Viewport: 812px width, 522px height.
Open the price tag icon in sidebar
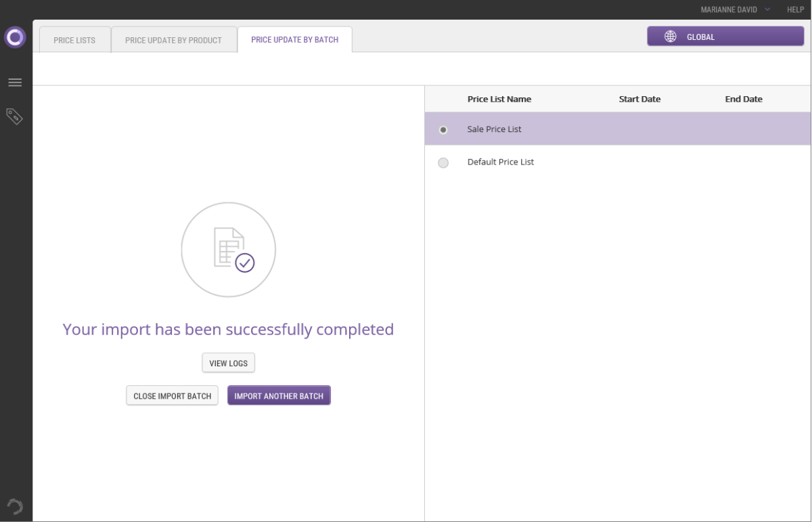15,116
